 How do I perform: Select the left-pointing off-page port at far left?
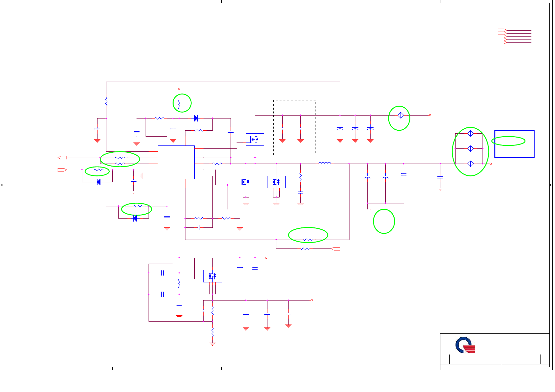(x=62, y=158)
